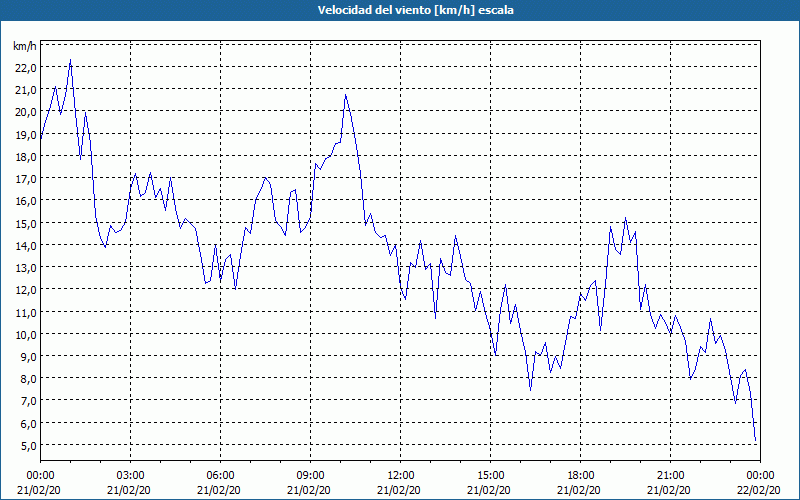The width and height of the screenshot is (800, 500).
Task: Click the wind peak above 22 km/h
Action: 70,60
